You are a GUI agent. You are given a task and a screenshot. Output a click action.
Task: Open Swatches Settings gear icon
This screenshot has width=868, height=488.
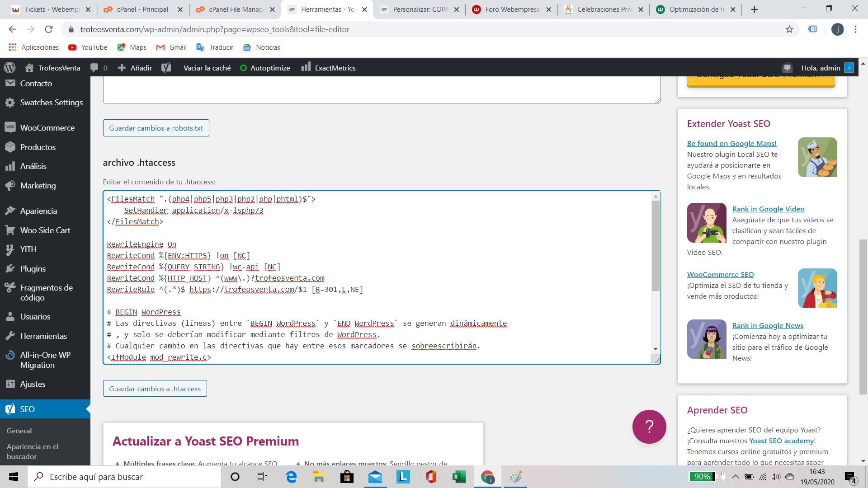[x=10, y=103]
